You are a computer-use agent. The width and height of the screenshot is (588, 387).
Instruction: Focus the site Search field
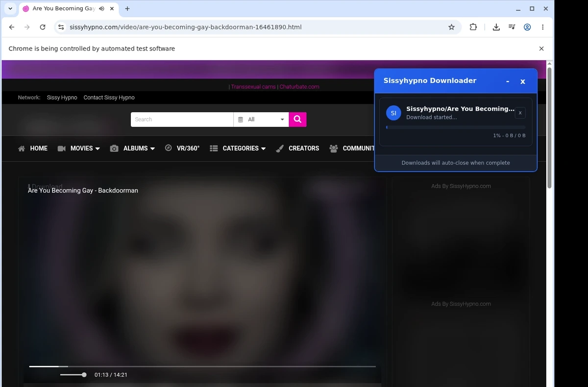click(182, 120)
